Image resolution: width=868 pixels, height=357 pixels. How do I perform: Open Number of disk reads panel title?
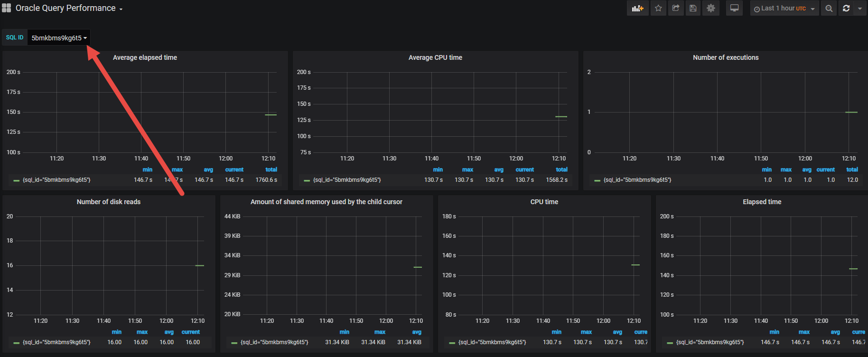pyautogui.click(x=109, y=202)
